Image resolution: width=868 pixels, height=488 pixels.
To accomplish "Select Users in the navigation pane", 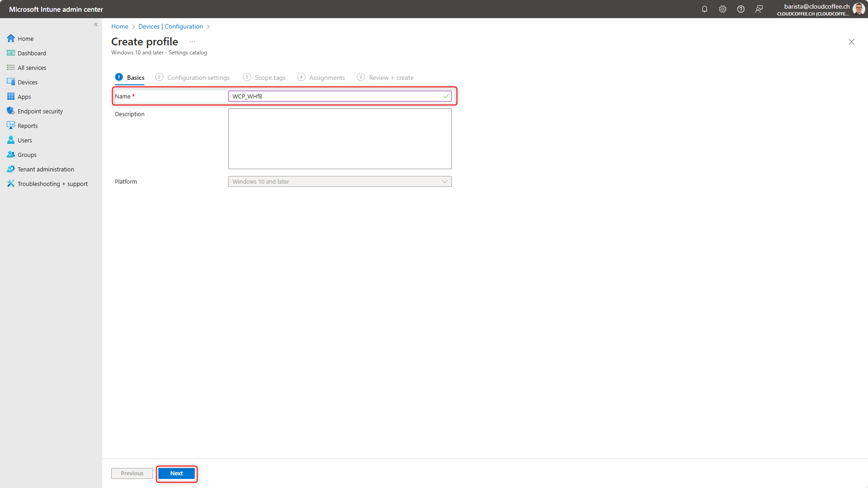I will tap(25, 140).
